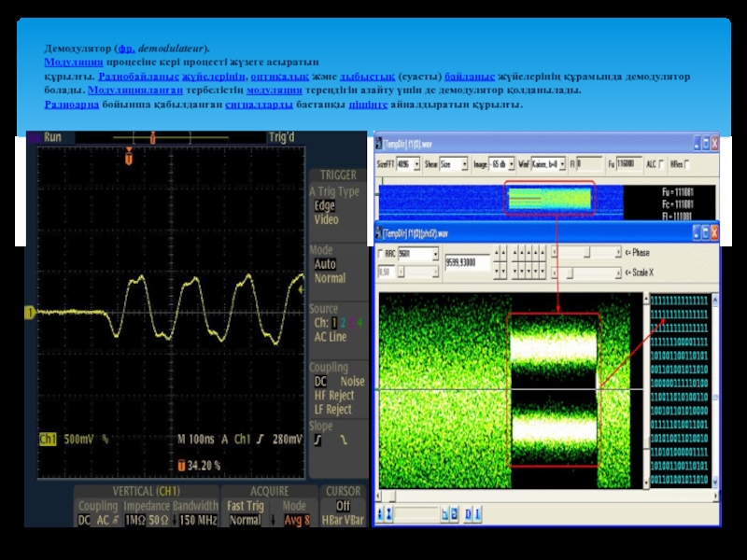
Task: Open the SizeFFT 4096 dropdown
Action: point(415,163)
